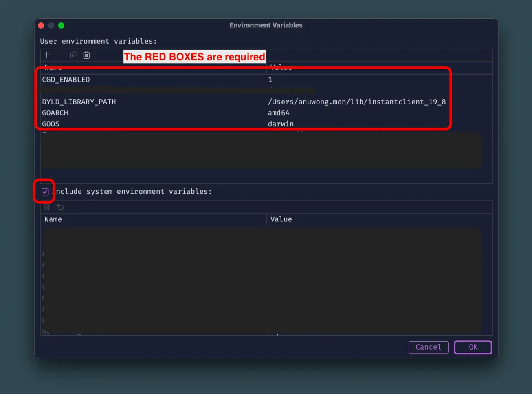This screenshot has width=532, height=394.
Task: Select the GOARCH variable name
Action: (55, 113)
